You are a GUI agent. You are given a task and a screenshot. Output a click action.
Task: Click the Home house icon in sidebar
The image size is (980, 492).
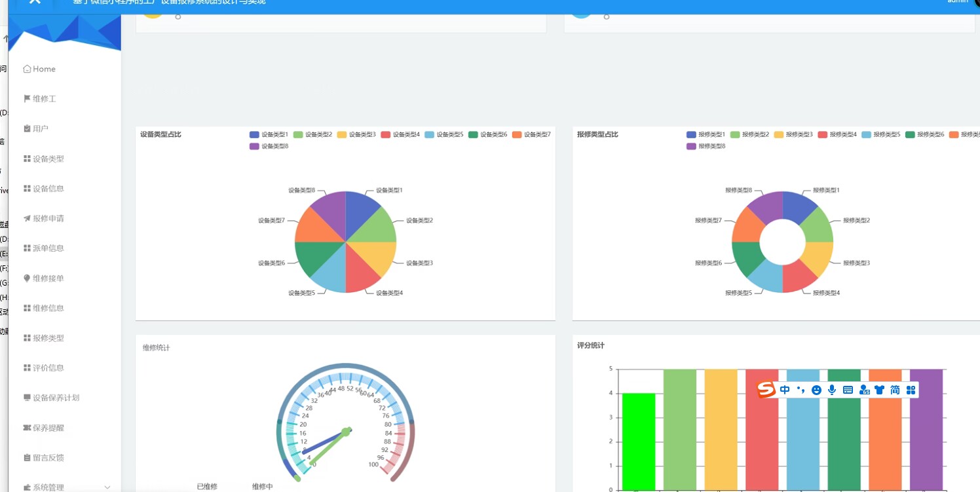27,69
